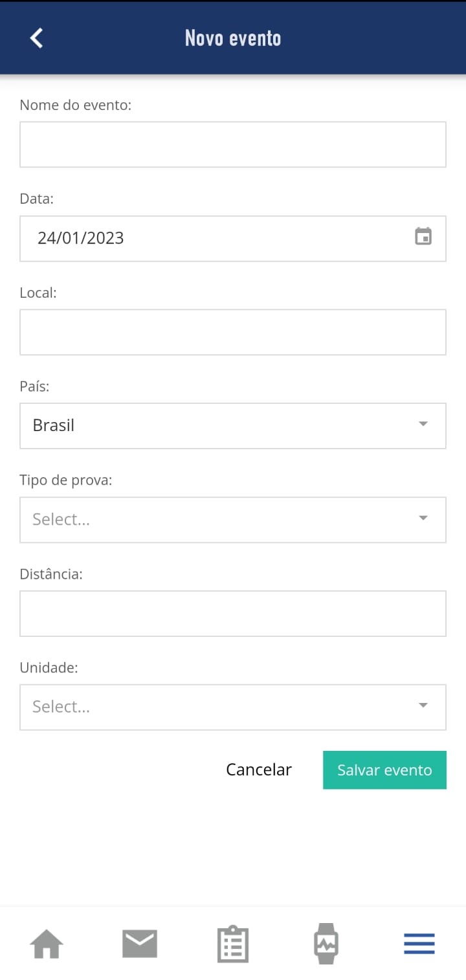
Task: Expand the País dropdown showing Brasil
Action: tap(233, 426)
